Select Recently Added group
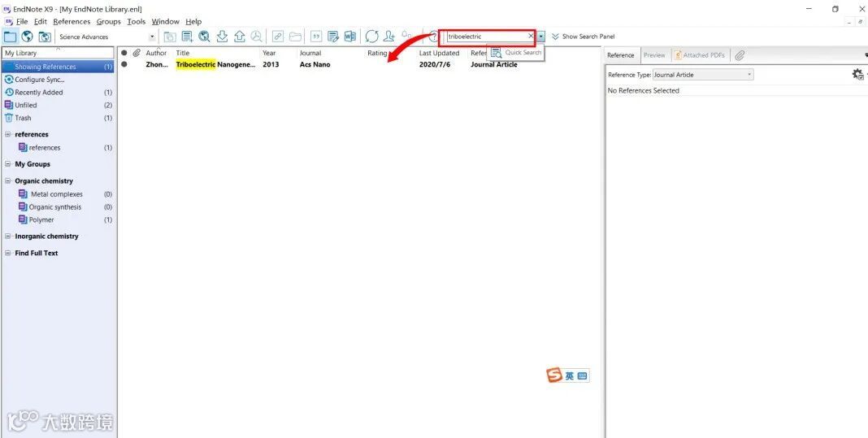868x438 pixels. tap(59, 93)
